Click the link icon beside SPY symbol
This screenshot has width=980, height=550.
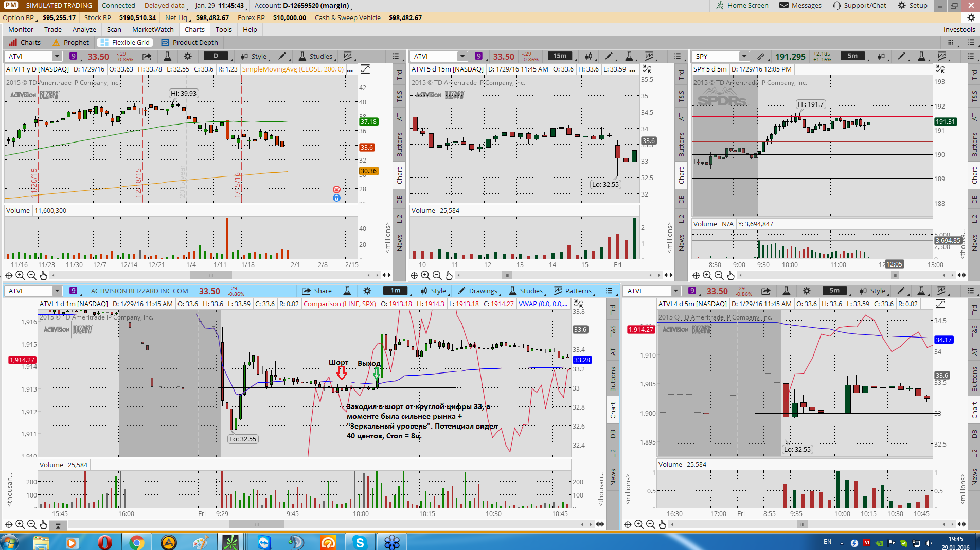click(761, 56)
